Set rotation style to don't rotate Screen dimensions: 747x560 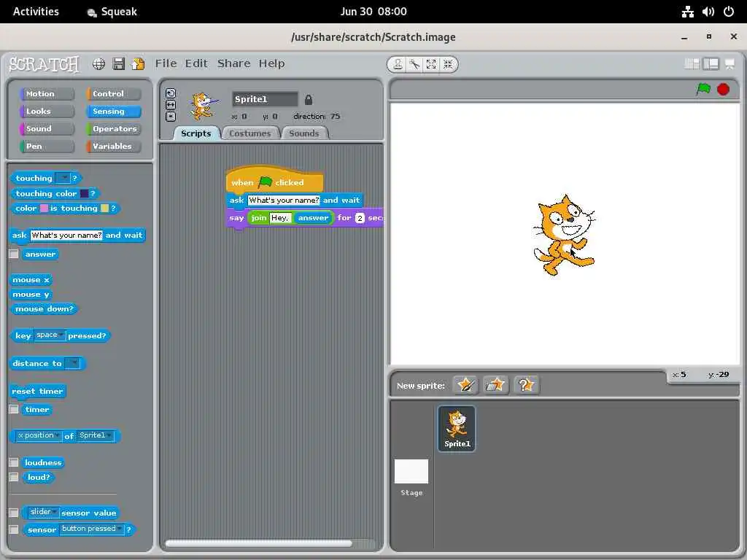point(171,116)
